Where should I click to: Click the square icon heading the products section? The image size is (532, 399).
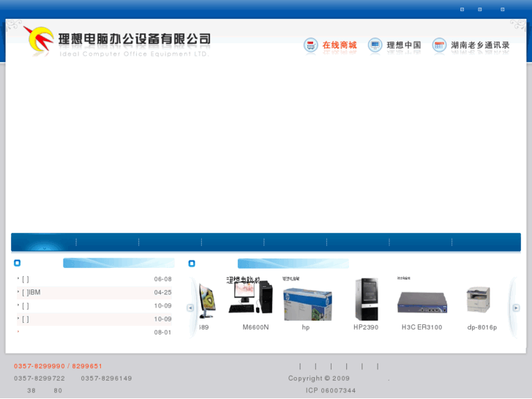(x=192, y=264)
